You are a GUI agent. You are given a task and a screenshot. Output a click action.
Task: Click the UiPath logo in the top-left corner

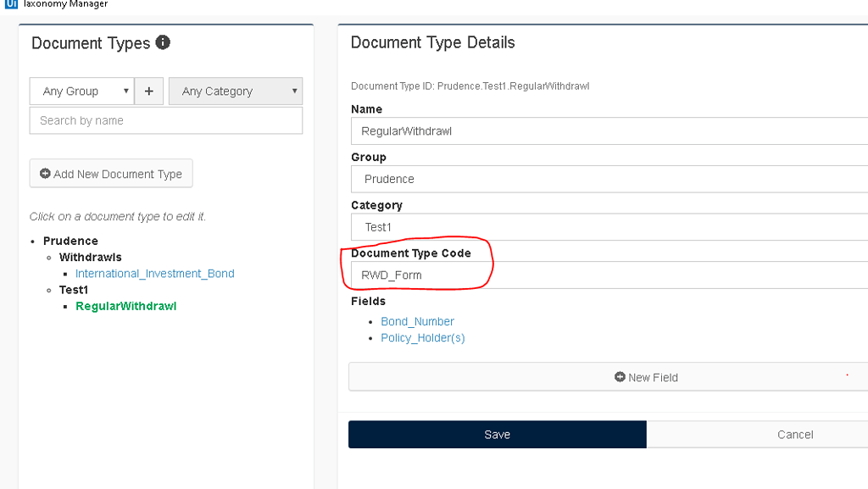[9, 4]
